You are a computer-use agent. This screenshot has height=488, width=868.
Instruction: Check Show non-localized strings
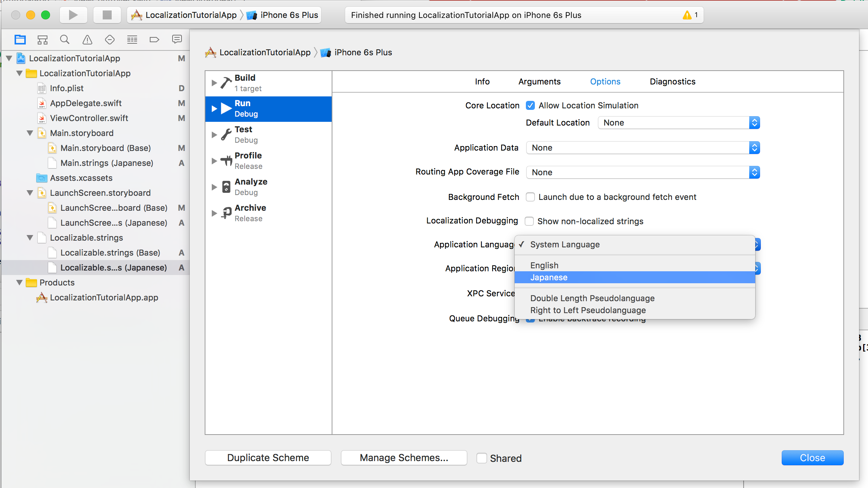529,221
